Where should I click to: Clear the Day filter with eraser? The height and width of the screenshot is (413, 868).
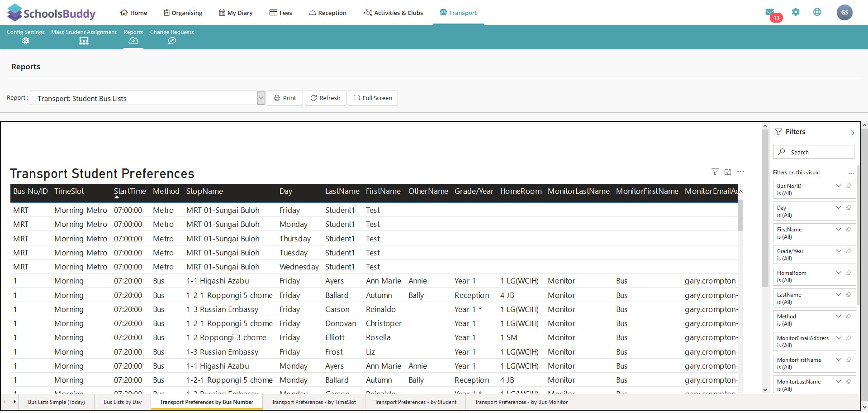tap(849, 208)
